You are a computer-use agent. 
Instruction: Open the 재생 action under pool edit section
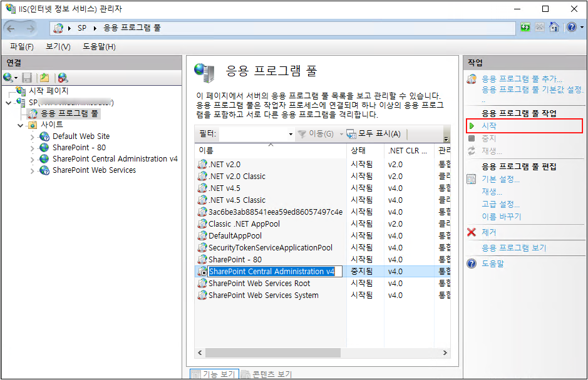coord(492,192)
